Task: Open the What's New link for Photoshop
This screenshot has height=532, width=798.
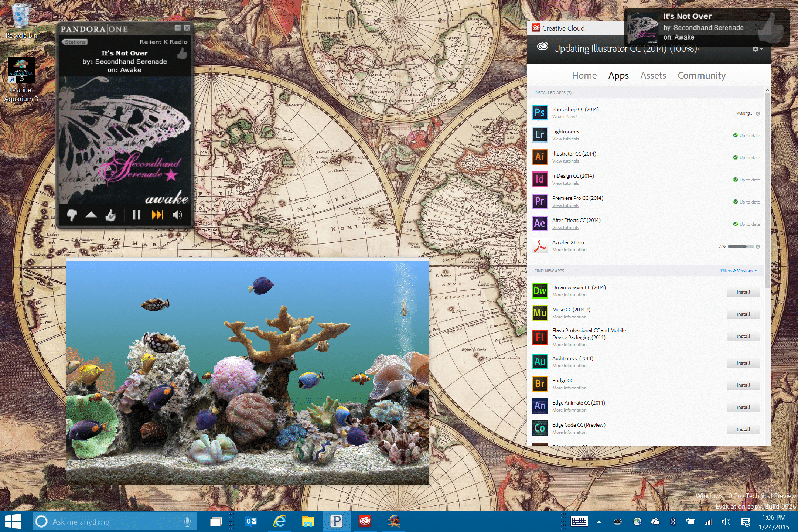Action: (x=565, y=117)
